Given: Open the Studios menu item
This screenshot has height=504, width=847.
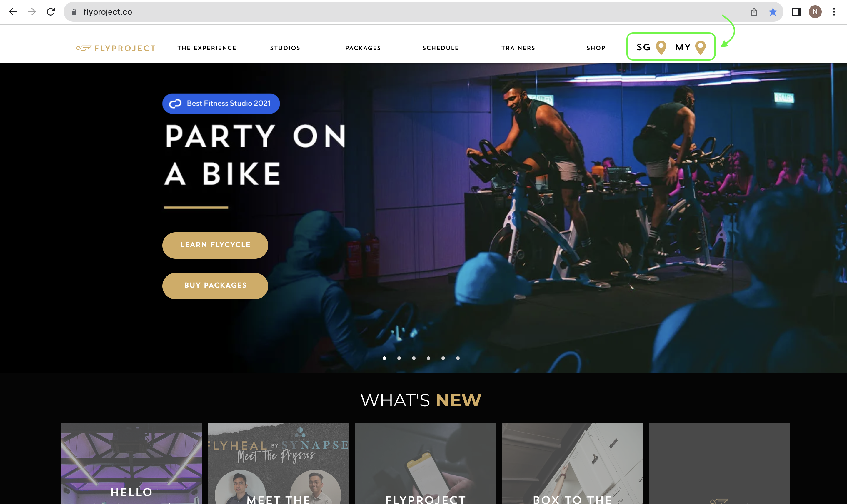Looking at the screenshot, I should 285,48.
